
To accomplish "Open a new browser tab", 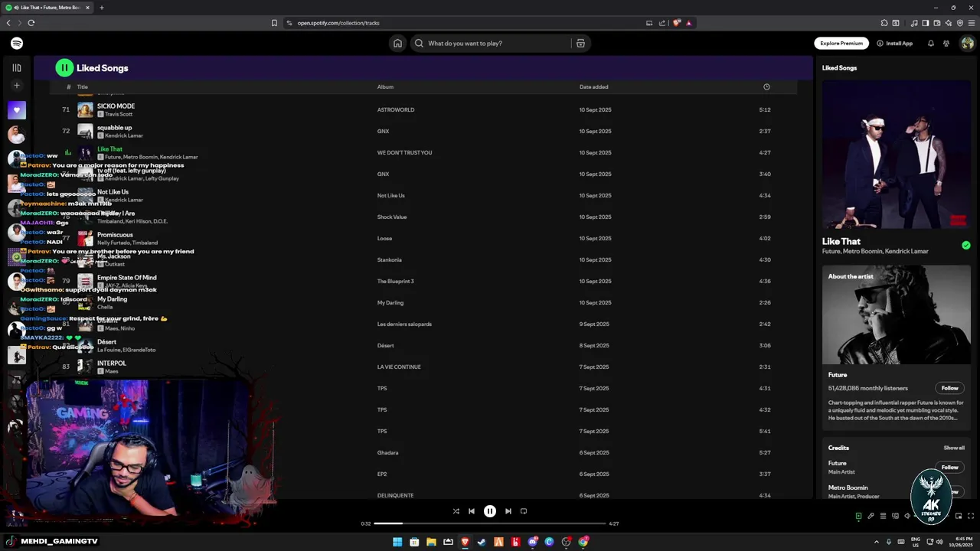I will click(x=101, y=8).
